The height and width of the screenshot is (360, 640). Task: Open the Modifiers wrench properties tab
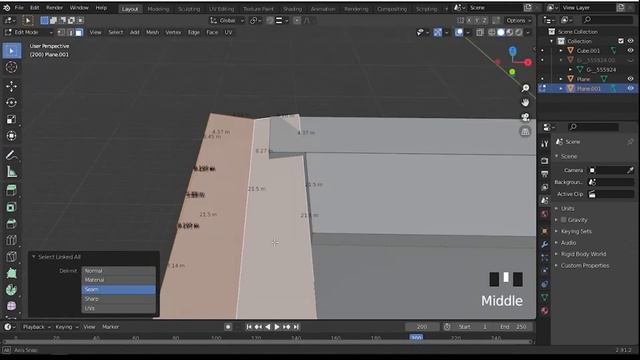click(544, 244)
